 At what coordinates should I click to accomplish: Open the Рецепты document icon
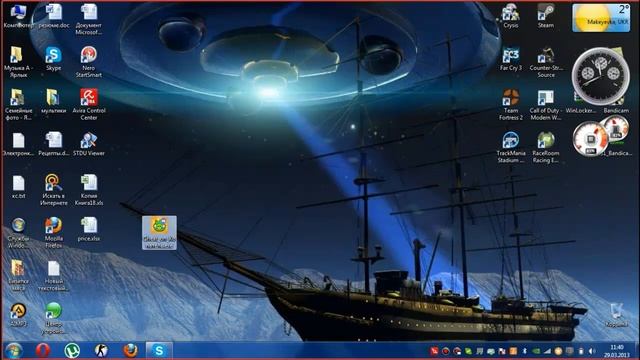pyautogui.click(x=53, y=144)
